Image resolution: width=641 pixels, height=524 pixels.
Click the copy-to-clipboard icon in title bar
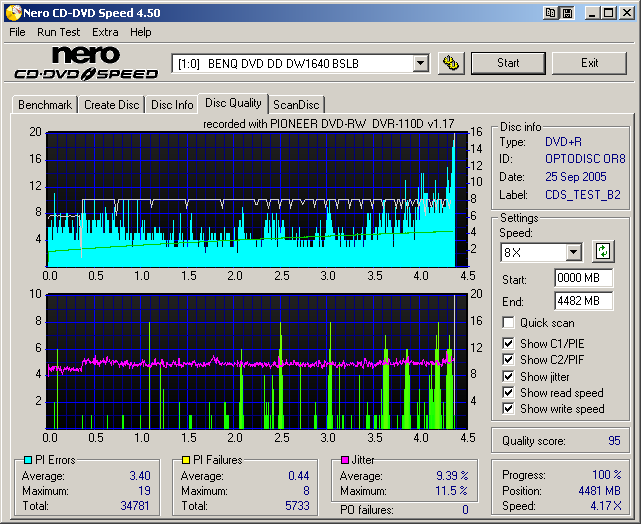click(x=552, y=13)
